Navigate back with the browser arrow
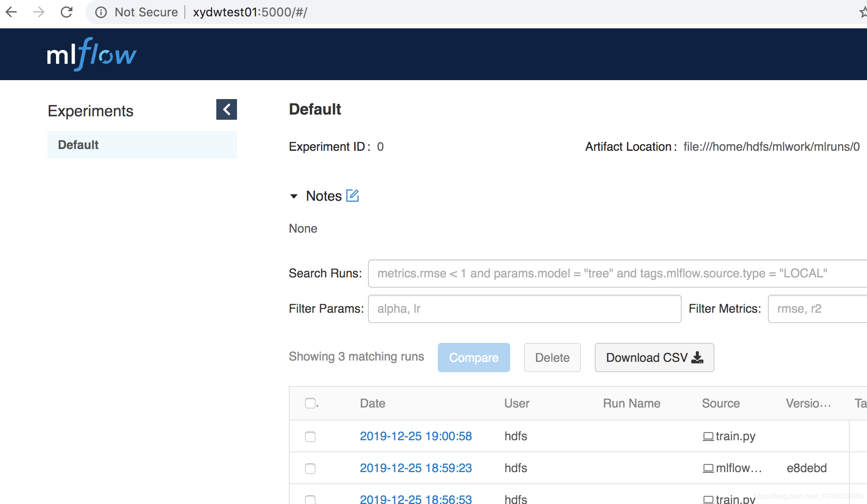 click(x=12, y=12)
